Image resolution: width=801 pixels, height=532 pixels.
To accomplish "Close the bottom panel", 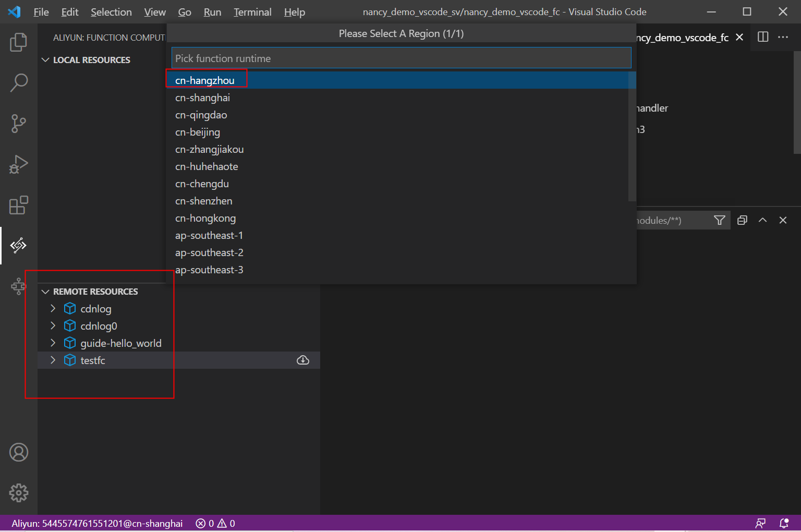I will coord(783,220).
